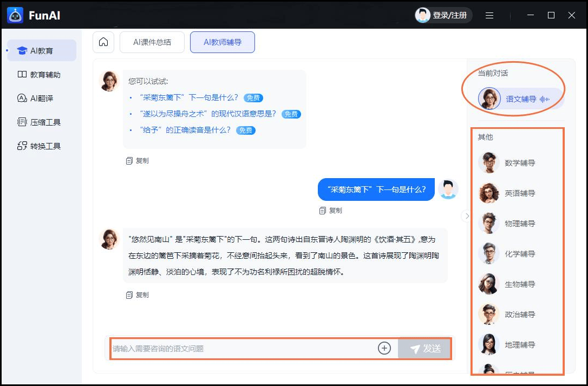
Task: Select the 地理辅导 tutor avatar
Action: (x=488, y=344)
